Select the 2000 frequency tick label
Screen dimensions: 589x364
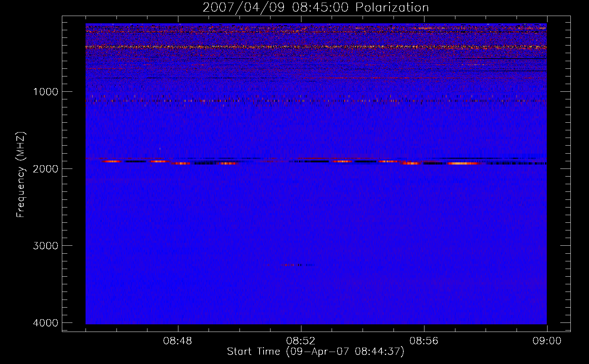point(46,169)
